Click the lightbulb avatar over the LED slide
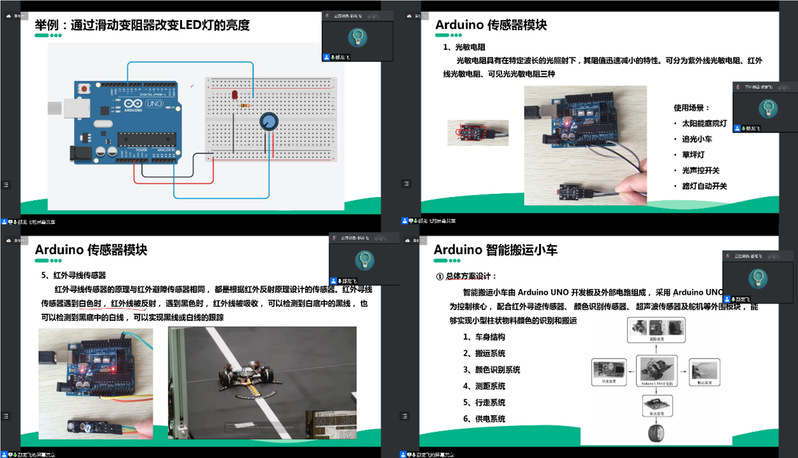The image size is (798, 458). [357, 37]
